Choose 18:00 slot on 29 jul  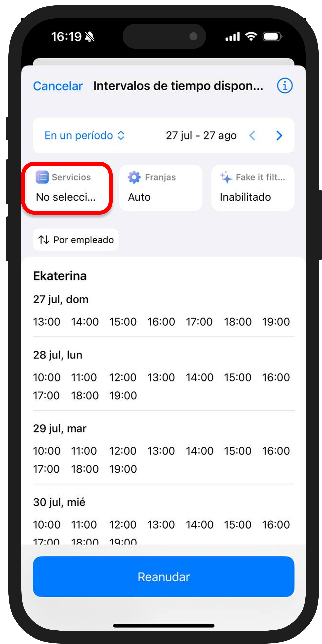point(85,469)
